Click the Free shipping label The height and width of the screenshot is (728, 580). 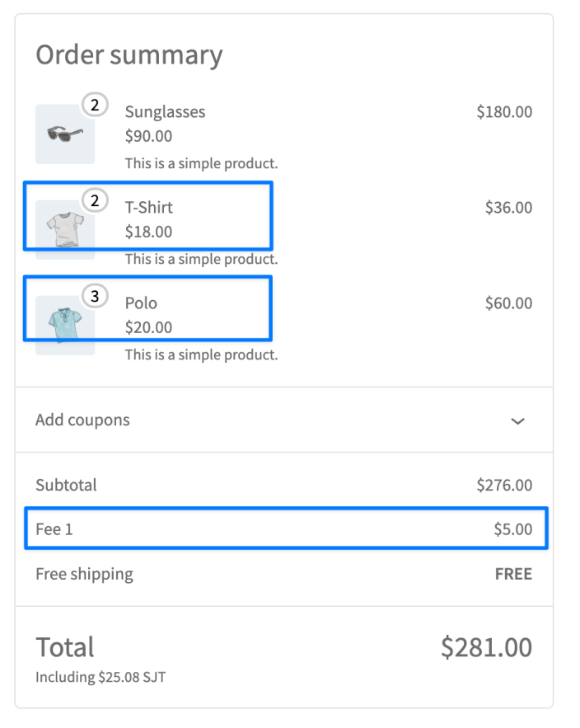point(84,574)
